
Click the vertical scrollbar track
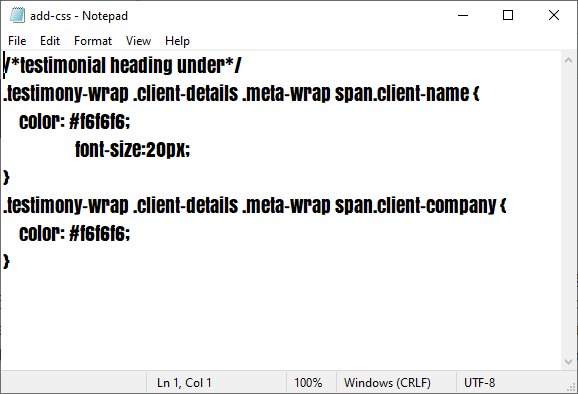(x=568, y=210)
